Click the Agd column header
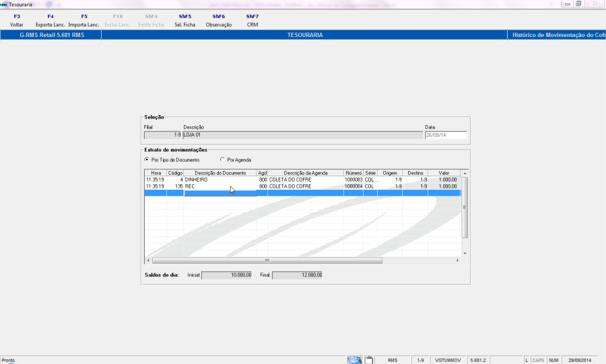 pyautogui.click(x=262, y=173)
